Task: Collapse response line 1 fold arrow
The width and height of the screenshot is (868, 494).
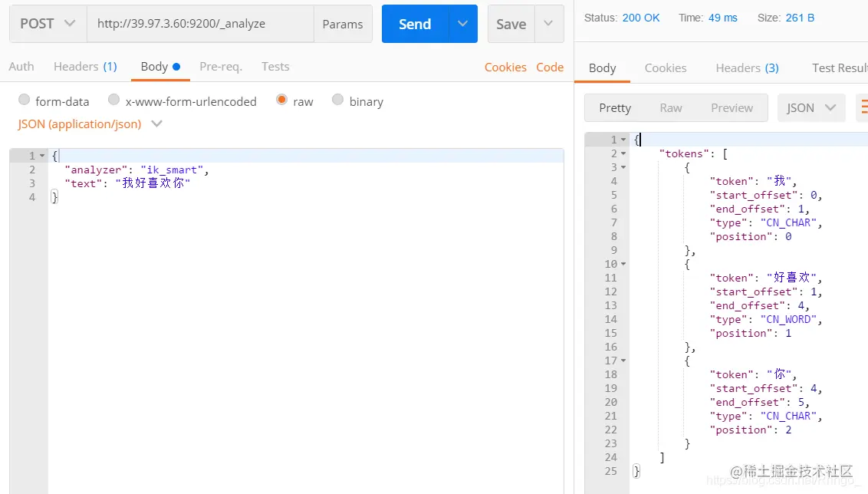Action: [x=623, y=140]
